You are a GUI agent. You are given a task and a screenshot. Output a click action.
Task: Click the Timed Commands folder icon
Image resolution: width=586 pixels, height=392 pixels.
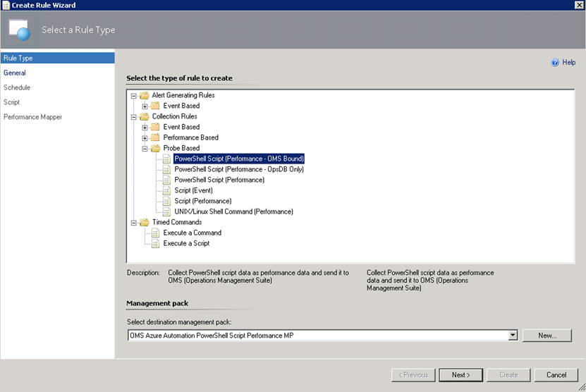(x=144, y=222)
